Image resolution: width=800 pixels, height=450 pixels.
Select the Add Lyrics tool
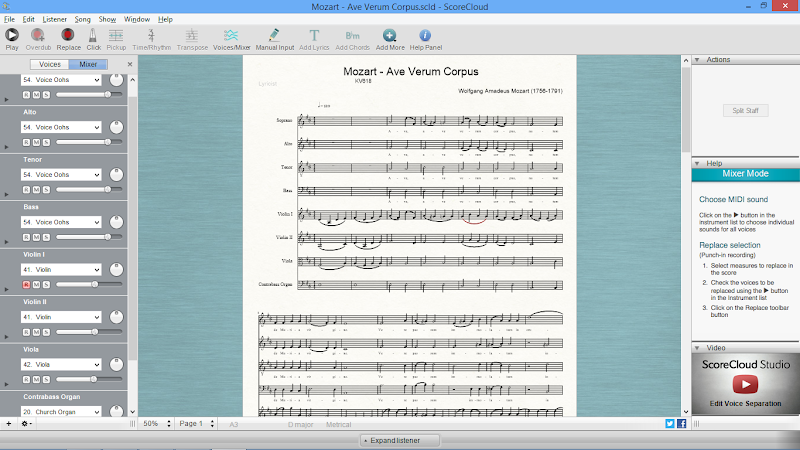click(314, 35)
